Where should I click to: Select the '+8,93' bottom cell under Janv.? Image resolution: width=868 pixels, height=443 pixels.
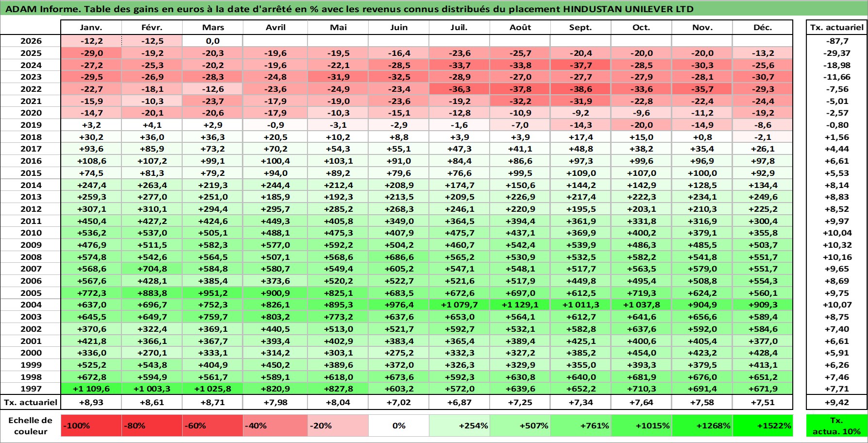[x=91, y=402]
